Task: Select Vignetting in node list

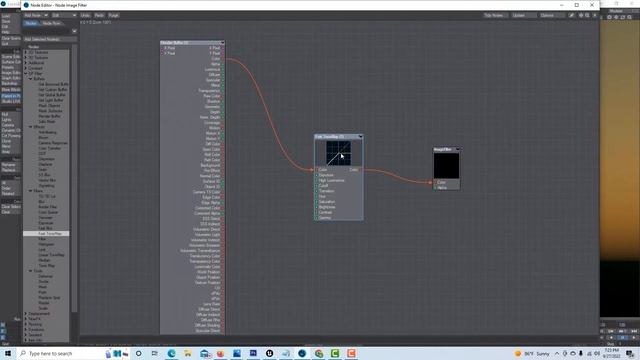Action: point(46,185)
